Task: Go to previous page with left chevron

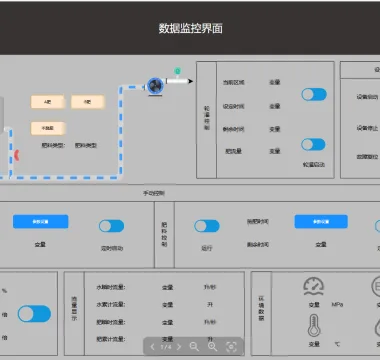Action: [x=152, y=347]
